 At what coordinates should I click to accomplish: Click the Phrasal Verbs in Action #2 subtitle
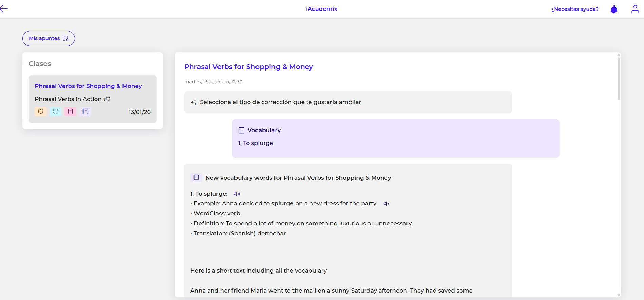click(x=73, y=99)
